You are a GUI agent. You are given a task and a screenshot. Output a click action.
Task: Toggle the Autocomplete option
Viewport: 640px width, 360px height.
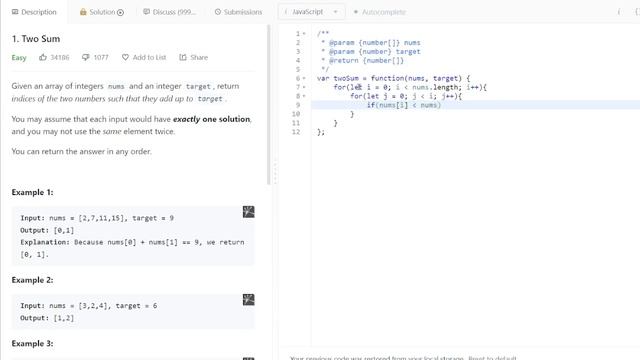[x=380, y=12]
